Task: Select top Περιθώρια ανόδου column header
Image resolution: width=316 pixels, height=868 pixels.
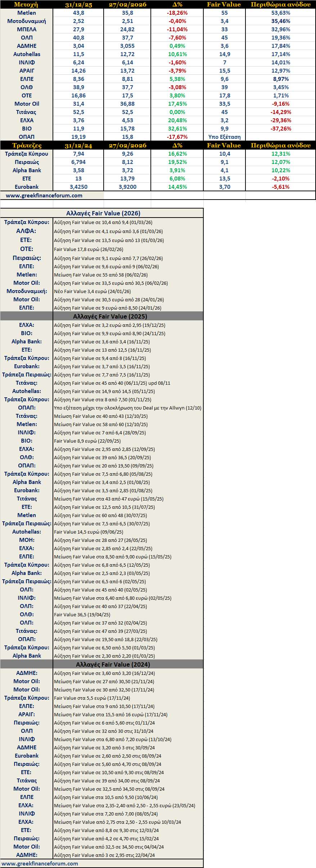Action: point(281,4)
